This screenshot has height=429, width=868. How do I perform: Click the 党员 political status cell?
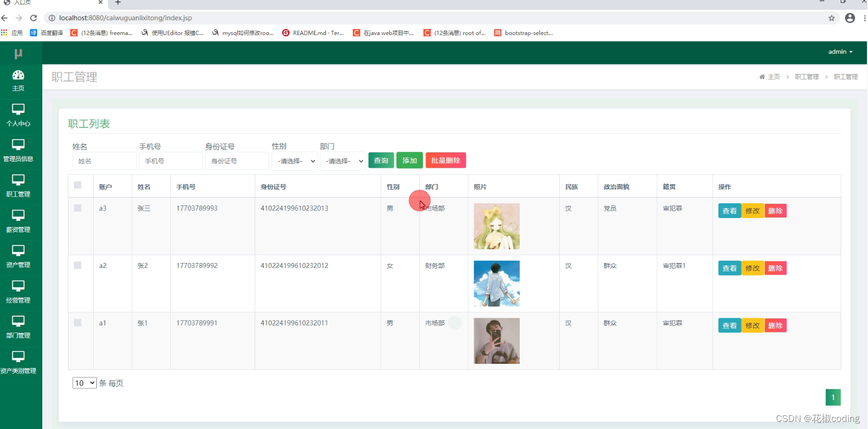tap(610, 208)
